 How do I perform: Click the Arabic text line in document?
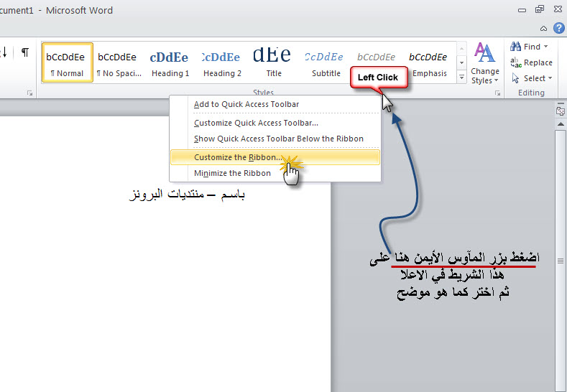click(188, 195)
